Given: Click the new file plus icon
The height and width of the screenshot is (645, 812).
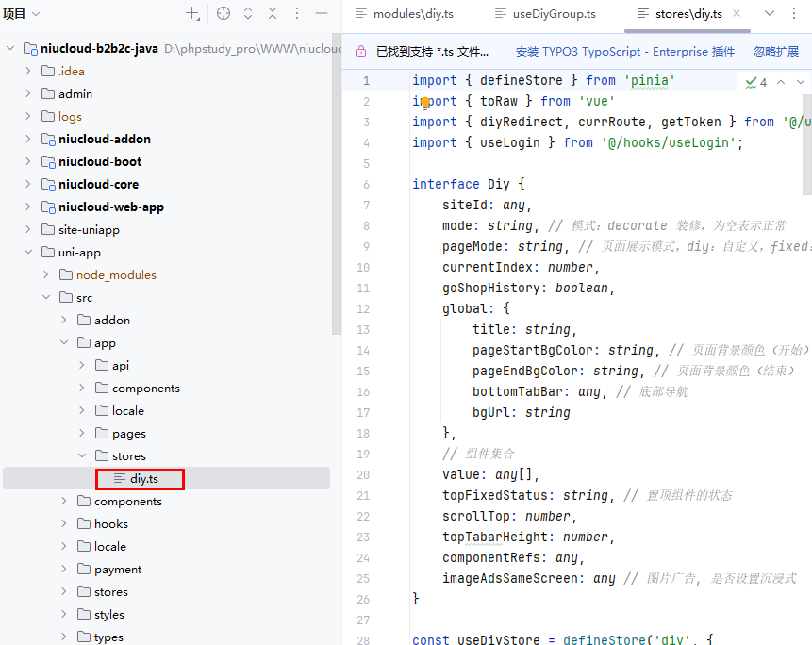Looking at the screenshot, I should [192, 13].
